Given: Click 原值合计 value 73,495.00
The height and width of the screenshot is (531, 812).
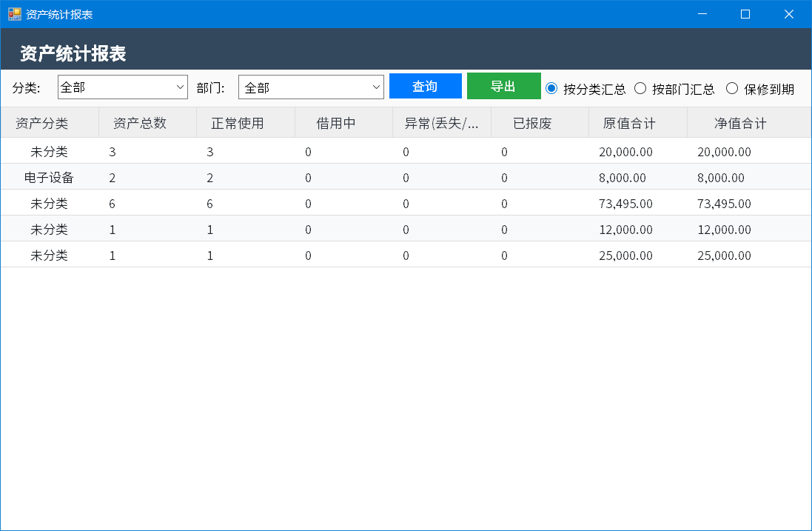Looking at the screenshot, I should pyautogui.click(x=625, y=204).
